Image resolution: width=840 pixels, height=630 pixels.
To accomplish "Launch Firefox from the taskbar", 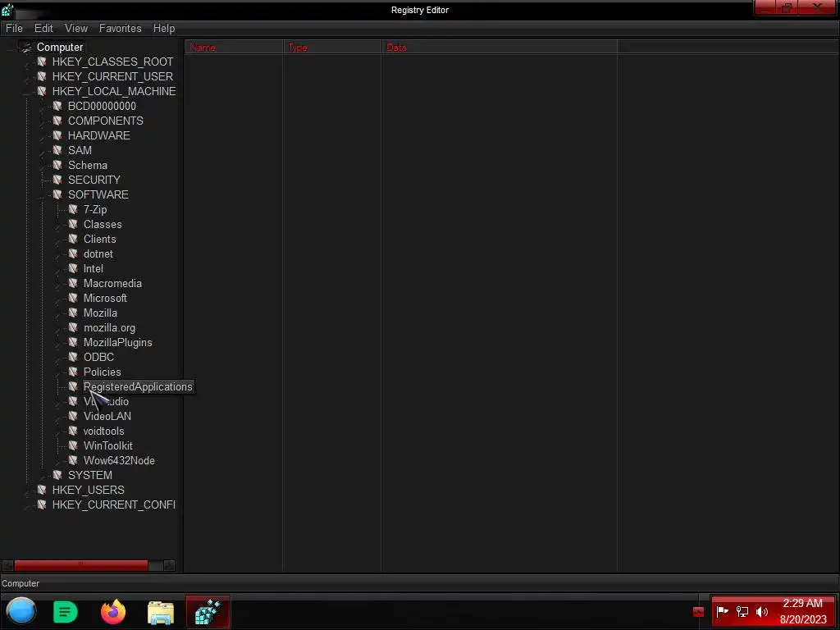I will click(x=113, y=612).
